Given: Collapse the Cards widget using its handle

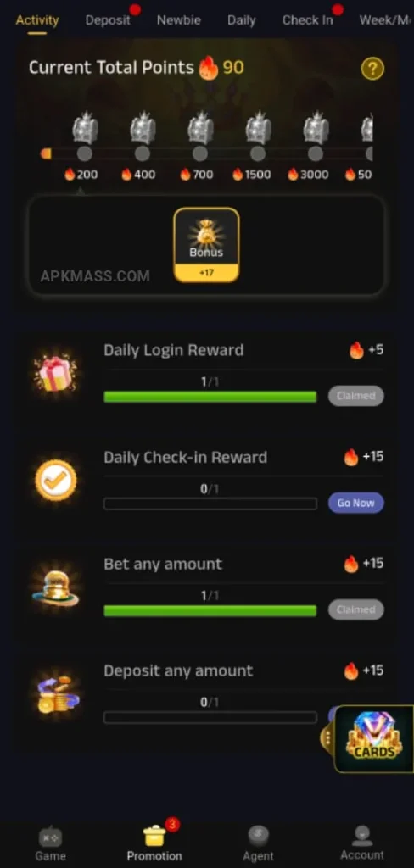Looking at the screenshot, I should (x=327, y=738).
